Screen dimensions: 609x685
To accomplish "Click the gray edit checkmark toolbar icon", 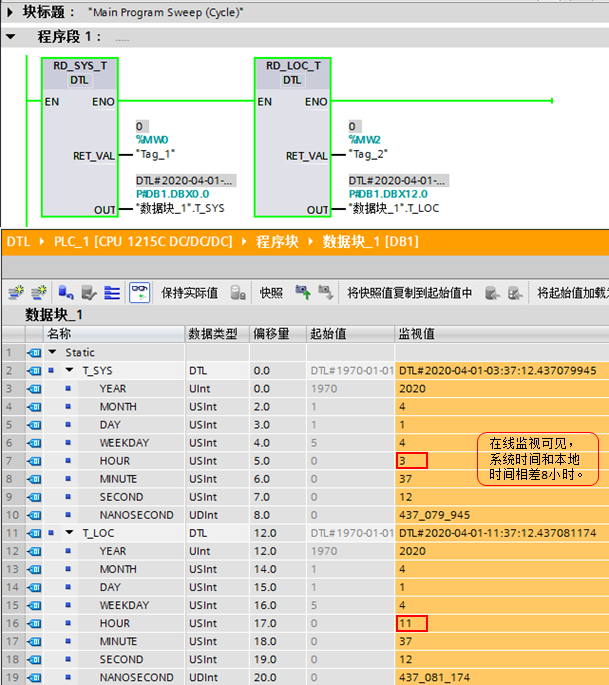I will point(89,292).
